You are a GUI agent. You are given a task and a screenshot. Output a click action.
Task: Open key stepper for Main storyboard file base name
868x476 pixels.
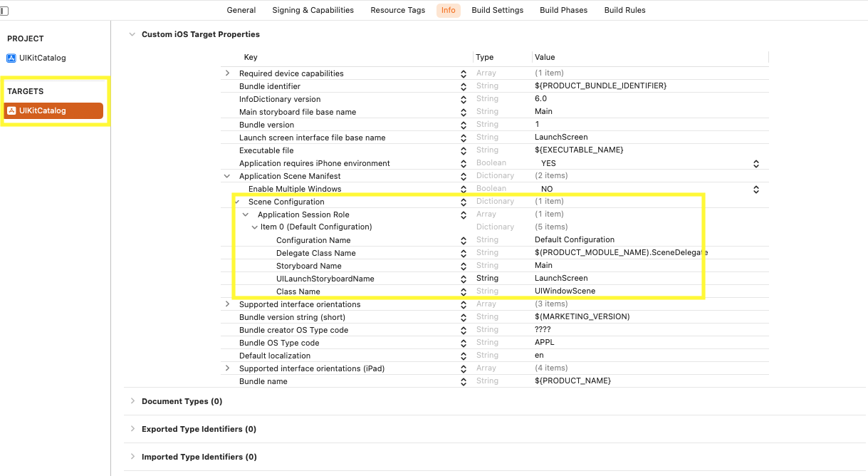coord(464,112)
